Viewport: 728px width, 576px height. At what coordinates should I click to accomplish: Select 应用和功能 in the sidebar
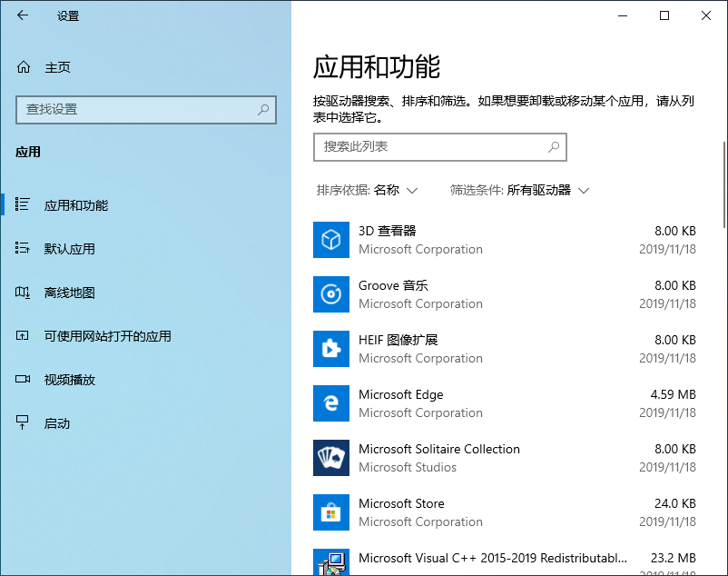(x=76, y=205)
